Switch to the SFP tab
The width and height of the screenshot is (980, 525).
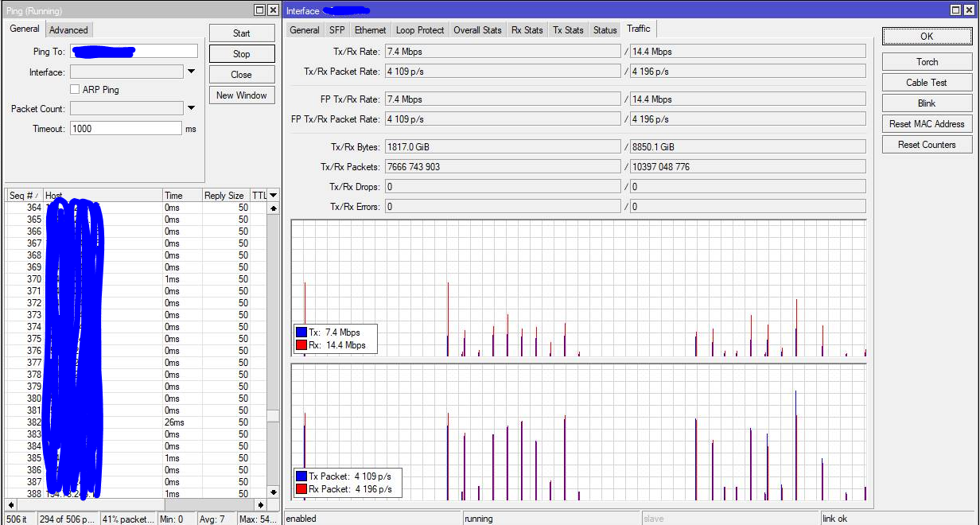(x=336, y=30)
